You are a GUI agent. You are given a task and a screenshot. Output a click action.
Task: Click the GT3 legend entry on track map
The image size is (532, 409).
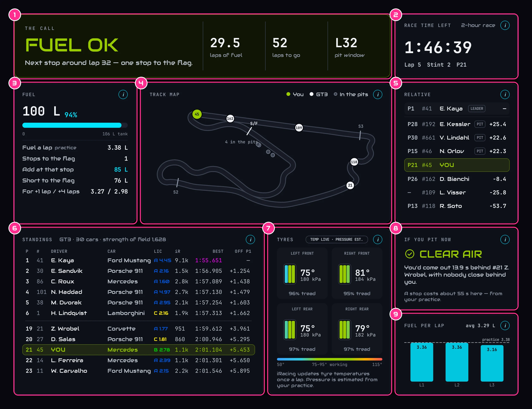click(318, 94)
